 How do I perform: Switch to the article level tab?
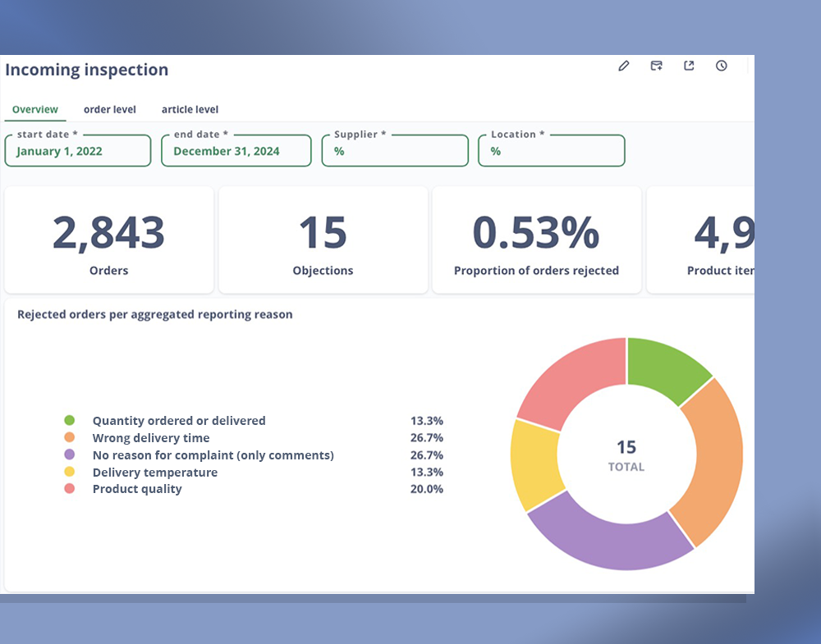[190, 109]
